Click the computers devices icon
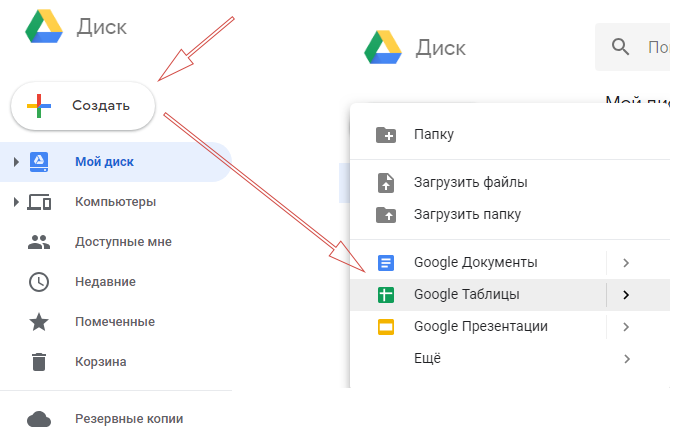 (39, 202)
